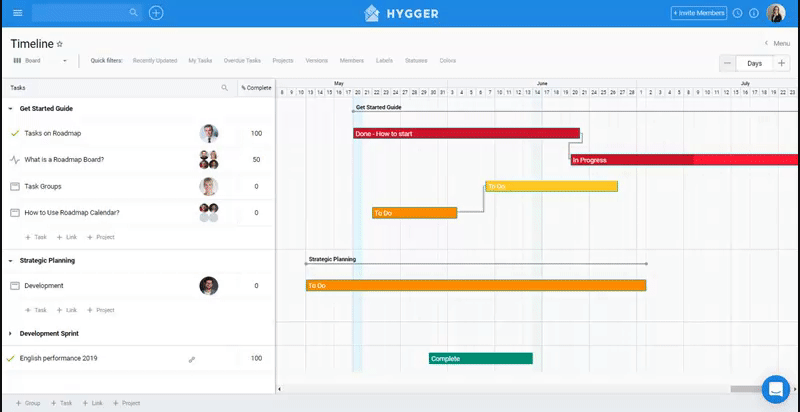The width and height of the screenshot is (800, 412).
Task: Star the Timeline board as favorite
Action: pos(60,44)
